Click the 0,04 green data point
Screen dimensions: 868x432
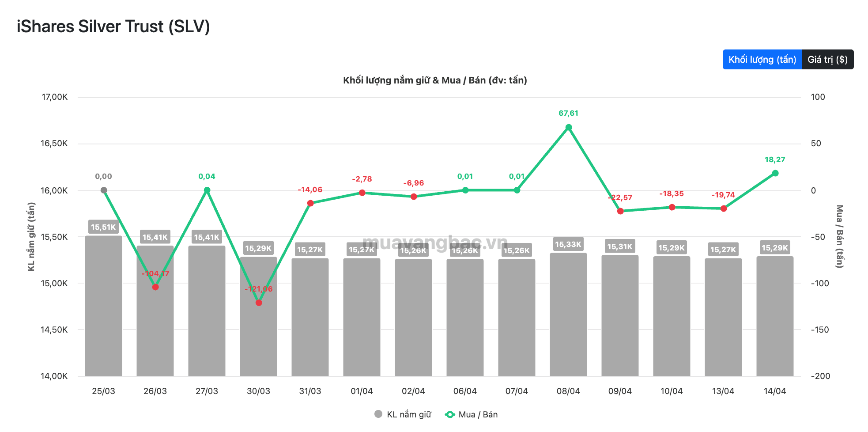pos(207,190)
